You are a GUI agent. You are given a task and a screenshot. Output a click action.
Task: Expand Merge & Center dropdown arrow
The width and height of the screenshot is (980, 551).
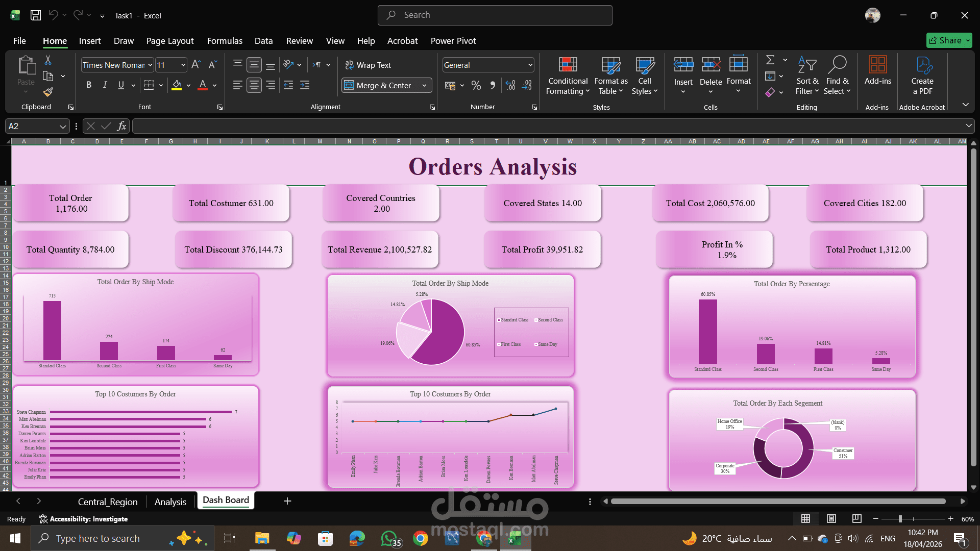(x=425, y=86)
